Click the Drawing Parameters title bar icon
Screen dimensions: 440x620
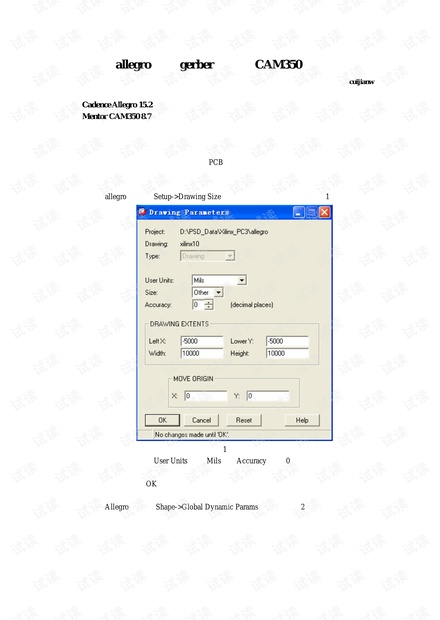(142, 212)
